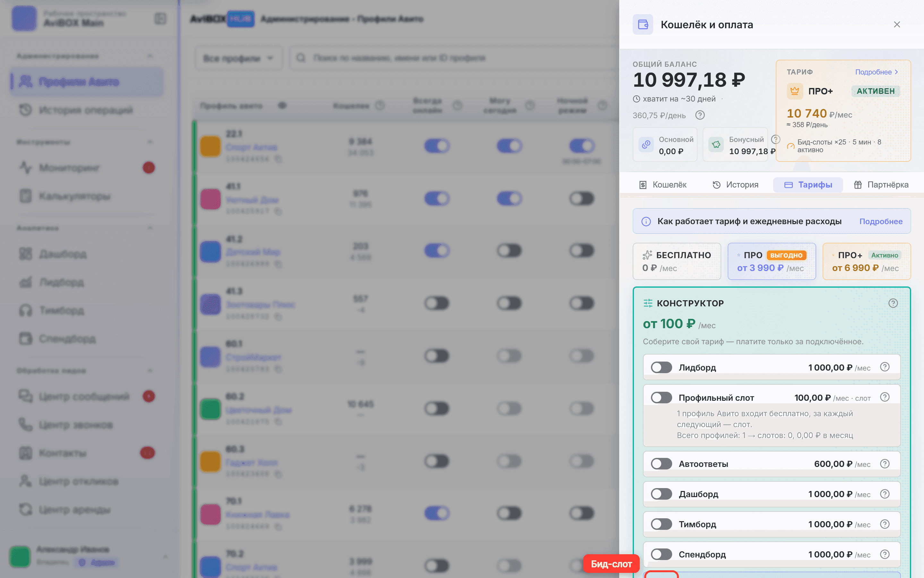Enable the Профильный слот toggle
Viewport: 924px width, 578px height.
(x=661, y=398)
